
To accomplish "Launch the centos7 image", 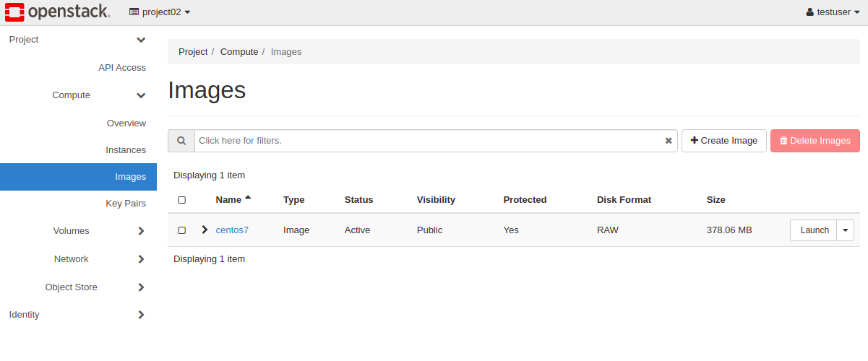I will pos(814,230).
